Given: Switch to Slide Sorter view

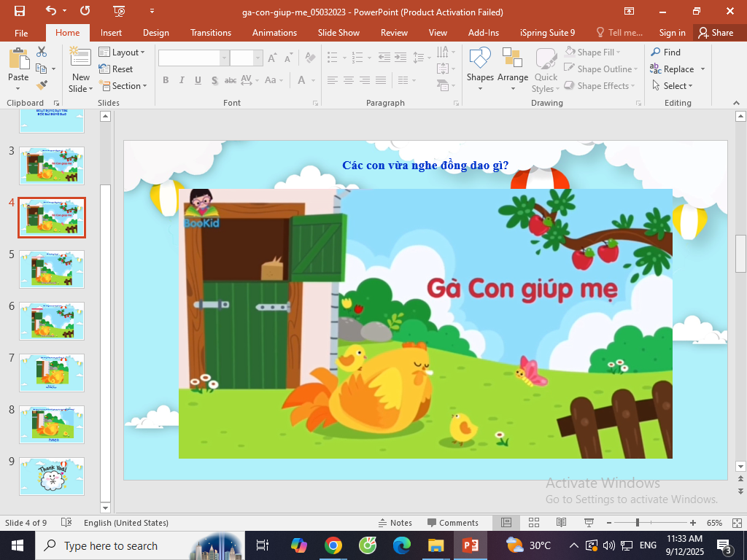Looking at the screenshot, I should (x=533, y=523).
